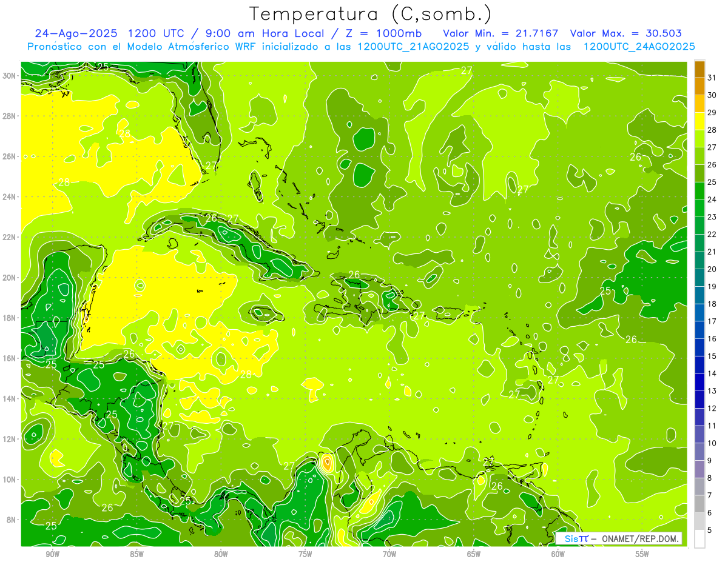Click the 30N latitude axis label
This screenshot has height=562, width=728.
10,76
